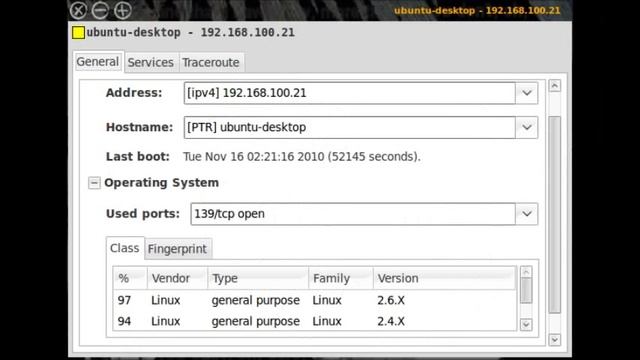Click the Operating System heading
640x360 pixels.
[162, 183]
